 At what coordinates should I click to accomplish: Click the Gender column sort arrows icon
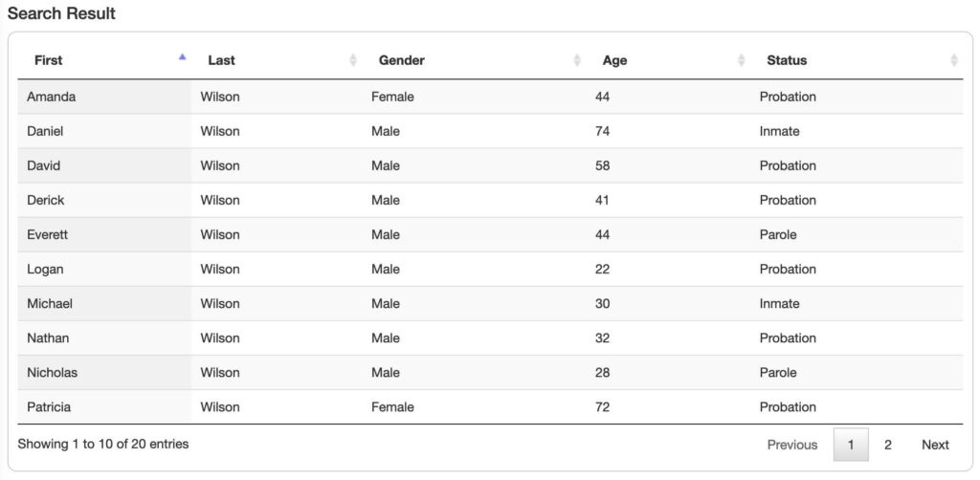coord(577,60)
